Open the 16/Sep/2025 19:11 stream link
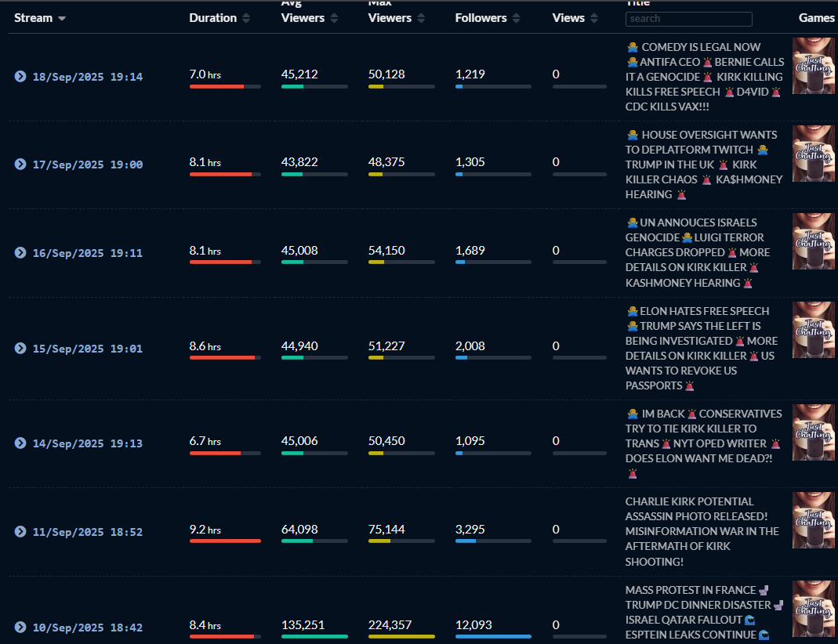Image resolution: width=838 pixels, height=644 pixels. pyautogui.click(x=88, y=253)
